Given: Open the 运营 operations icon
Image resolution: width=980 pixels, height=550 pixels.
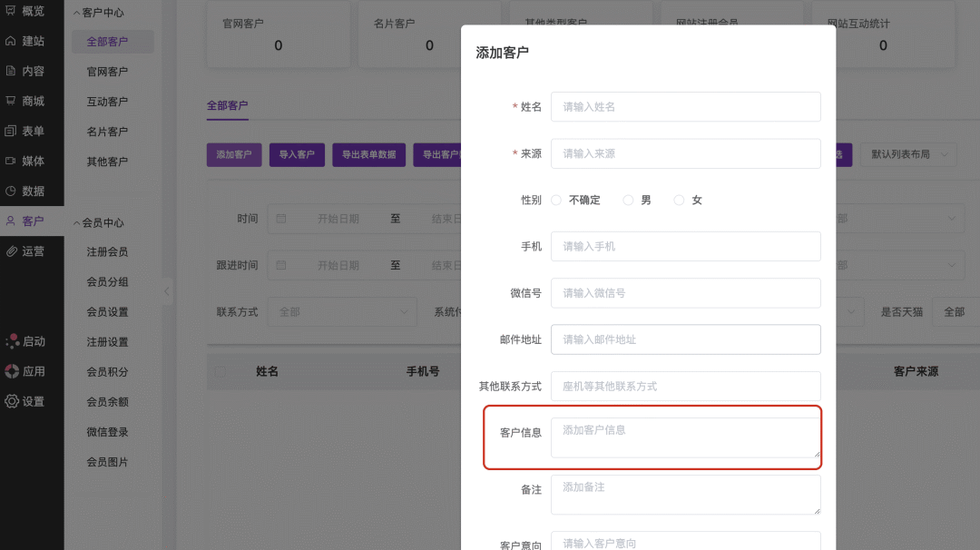Looking at the screenshot, I should 11,250.
